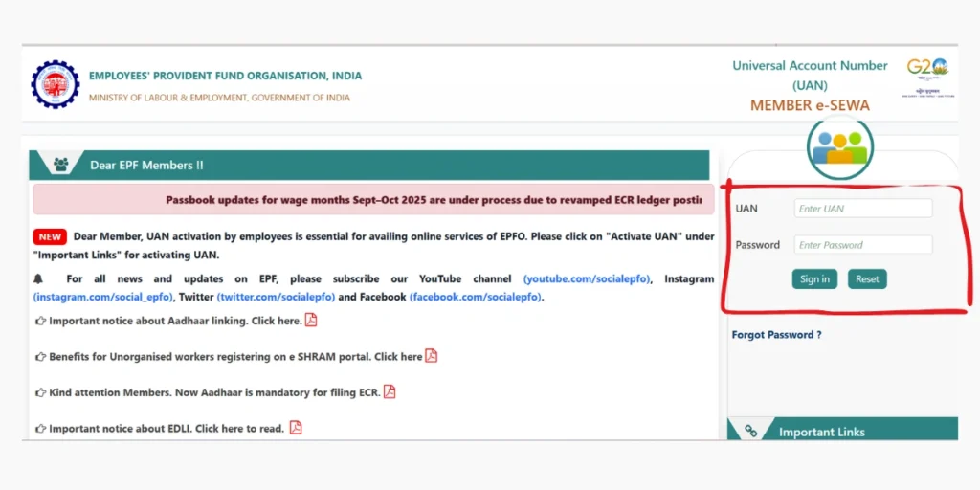Open the youtube.com/socialepfo link

(x=587, y=279)
